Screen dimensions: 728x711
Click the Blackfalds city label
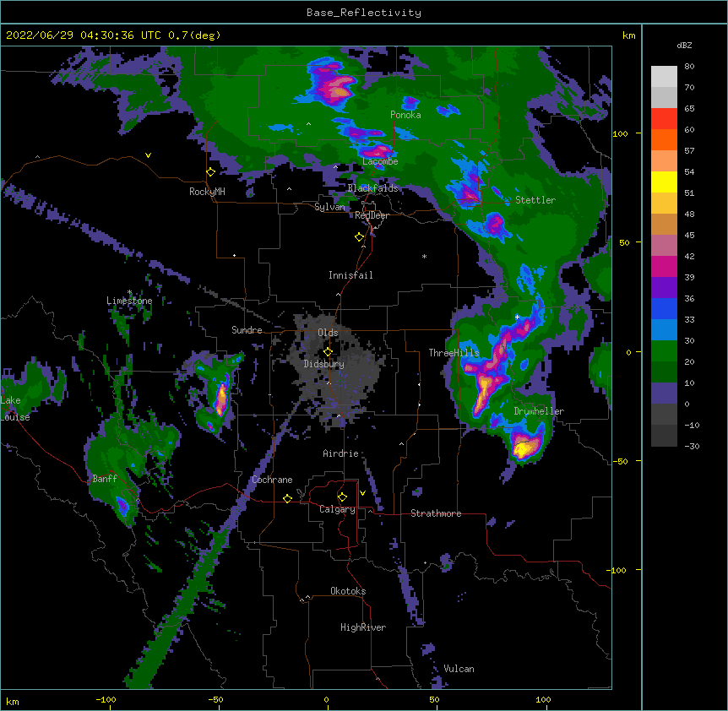(x=372, y=188)
